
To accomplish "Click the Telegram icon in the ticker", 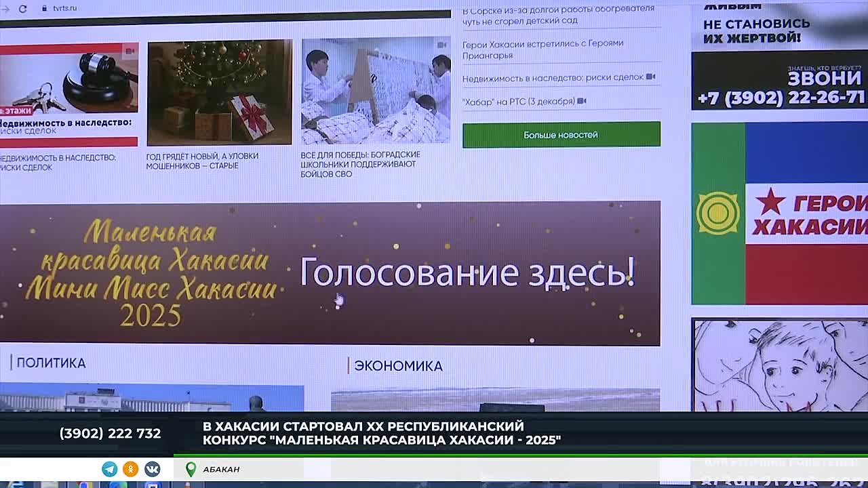I will point(109,469).
